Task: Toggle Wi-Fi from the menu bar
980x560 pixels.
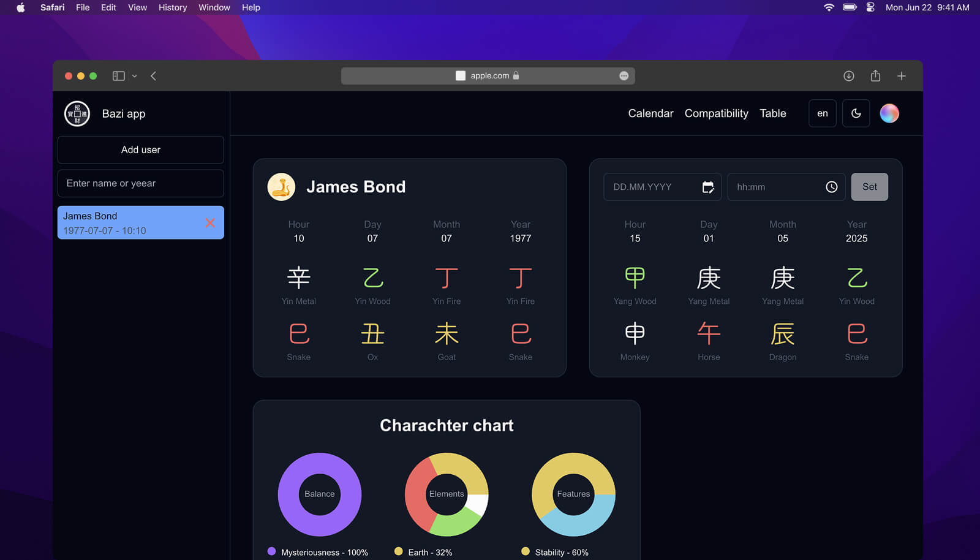Action: (828, 7)
